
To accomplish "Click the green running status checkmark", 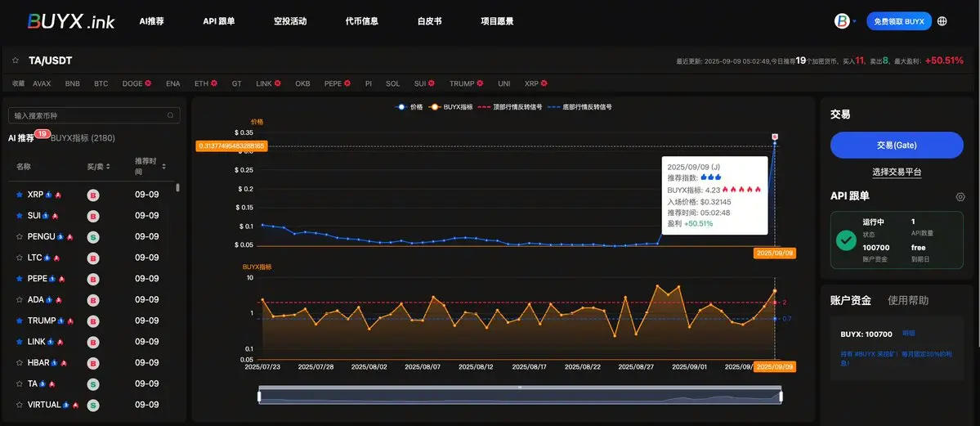I will (x=846, y=240).
